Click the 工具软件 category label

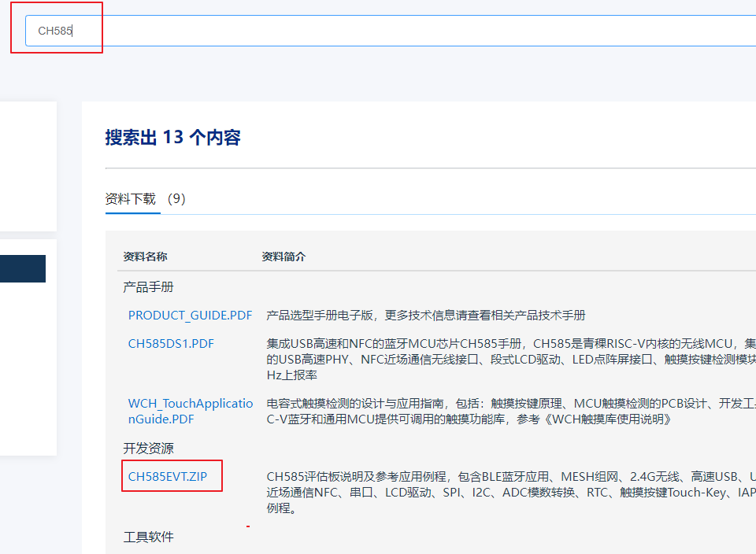pos(148,537)
